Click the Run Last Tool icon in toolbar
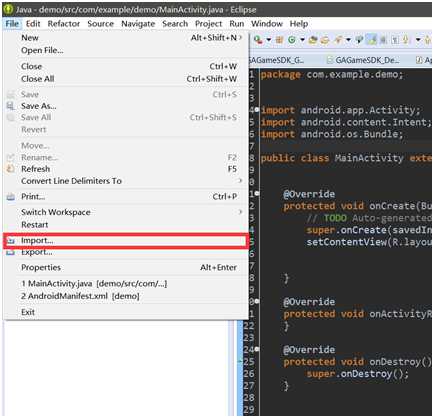Image resolution: width=434 pixels, height=418 pixels. click(x=258, y=40)
